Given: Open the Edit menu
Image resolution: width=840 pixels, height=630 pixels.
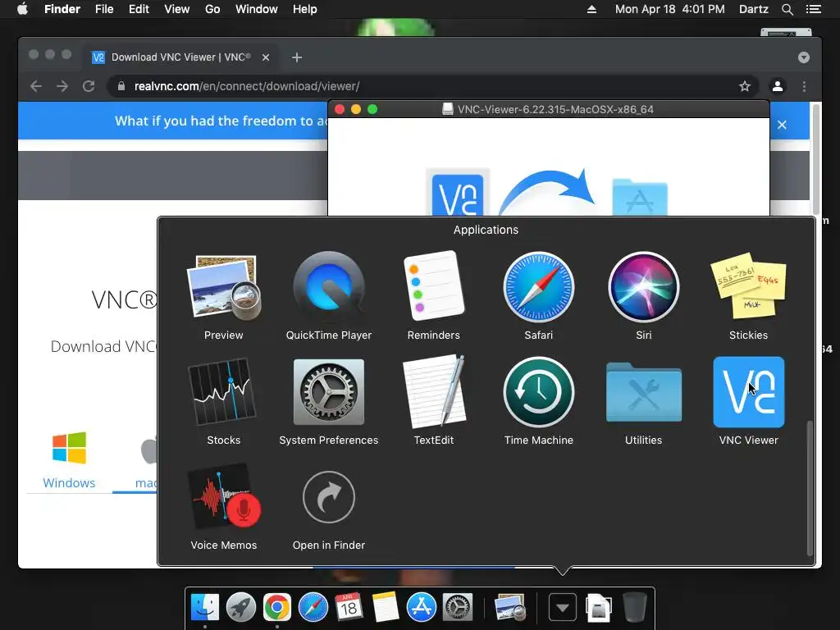Looking at the screenshot, I should pyautogui.click(x=139, y=9).
